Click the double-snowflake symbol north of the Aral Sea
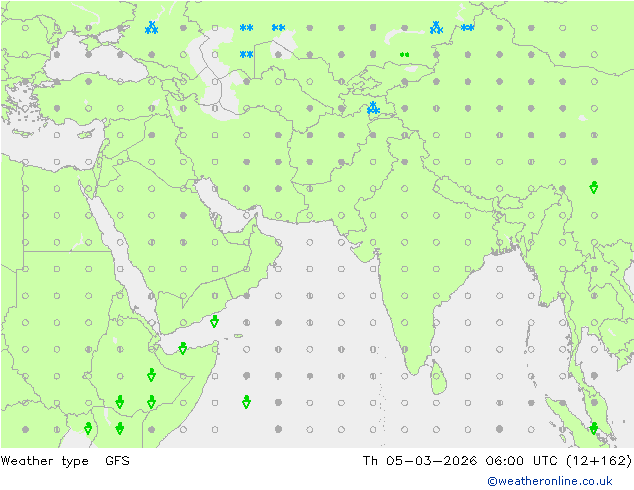This screenshot has width=634, height=490. (278, 27)
